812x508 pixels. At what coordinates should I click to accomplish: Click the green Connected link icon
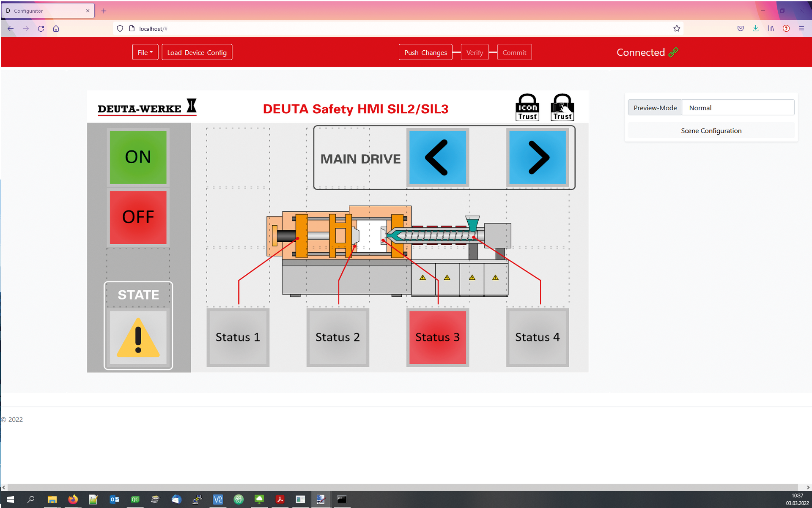click(x=673, y=52)
